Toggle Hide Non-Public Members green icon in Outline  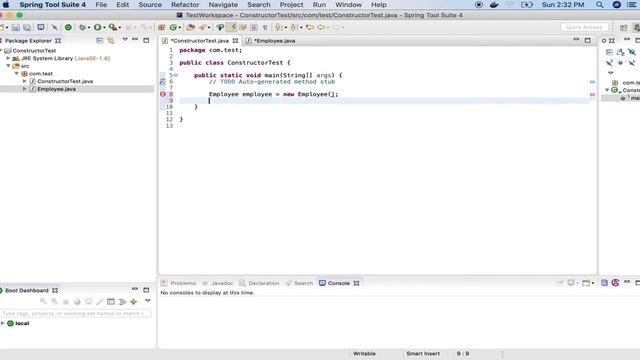coord(620,63)
